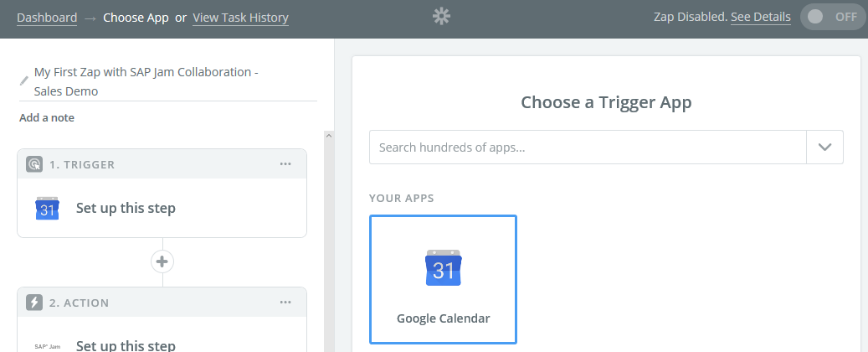This screenshot has height=352, width=868.
Task: Open the trigger step three-dot menu
Action: [x=285, y=164]
